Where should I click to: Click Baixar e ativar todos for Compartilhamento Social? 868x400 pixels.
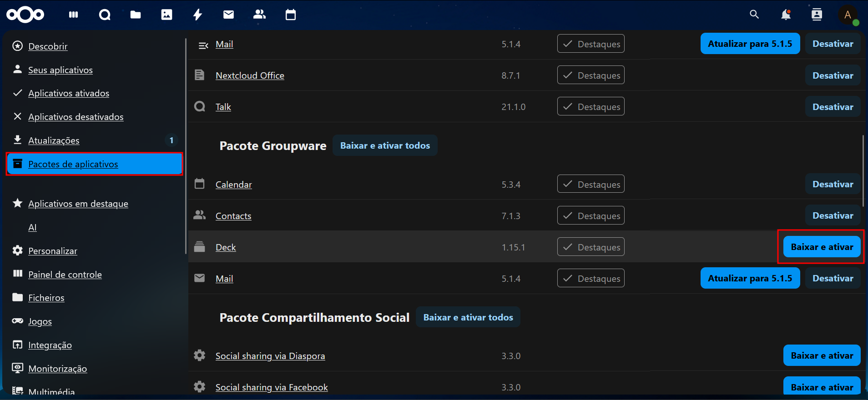(x=468, y=317)
